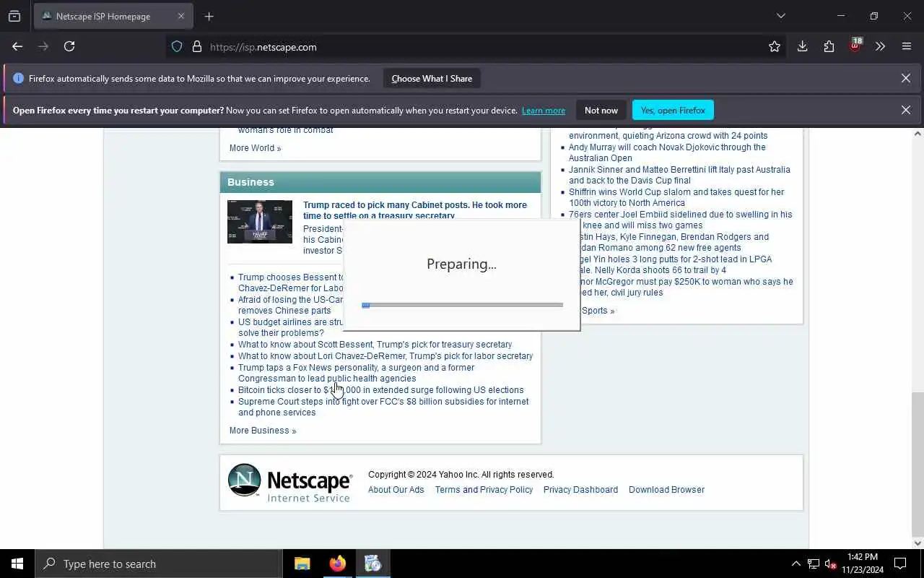The width and height of the screenshot is (924, 578).
Task: Click the Preparing progress bar
Action: pyautogui.click(x=462, y=305)
